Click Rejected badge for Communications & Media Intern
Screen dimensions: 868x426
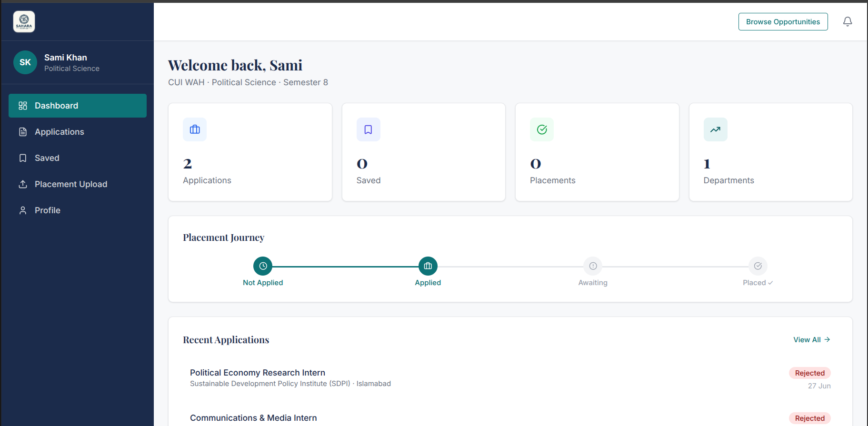coord(810,418)
